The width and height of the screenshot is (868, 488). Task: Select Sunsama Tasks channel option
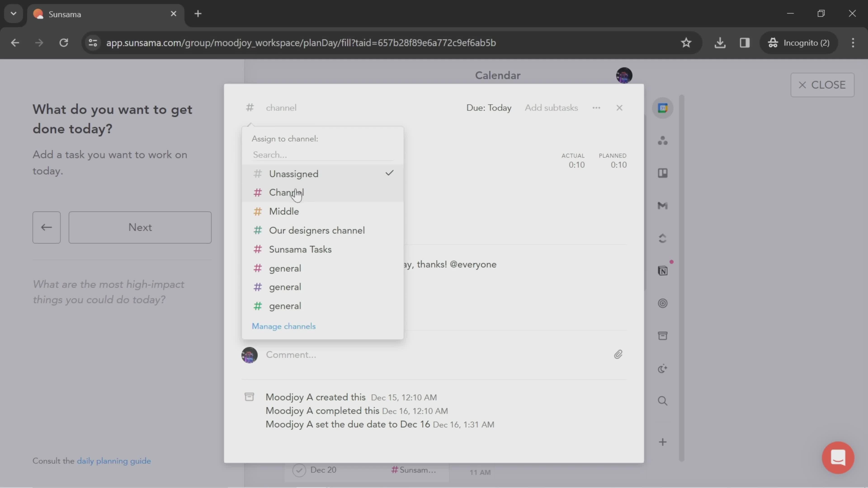(x=300, y=249)
